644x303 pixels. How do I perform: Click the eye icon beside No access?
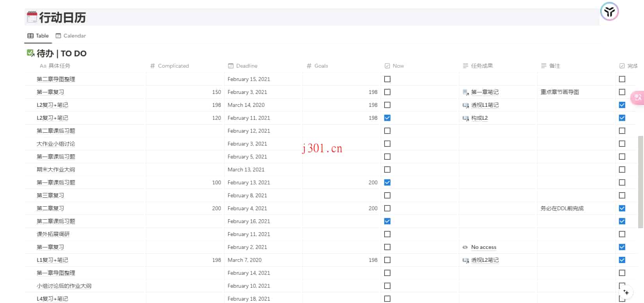click(x=465, y=247)
